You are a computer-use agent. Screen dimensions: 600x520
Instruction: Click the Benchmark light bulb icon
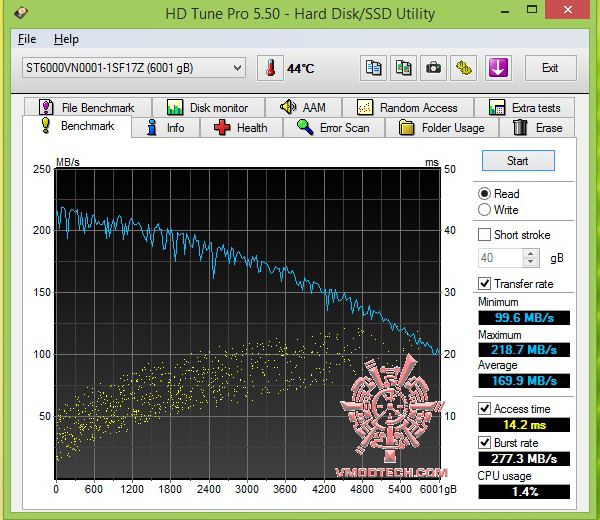pos(46,126)
